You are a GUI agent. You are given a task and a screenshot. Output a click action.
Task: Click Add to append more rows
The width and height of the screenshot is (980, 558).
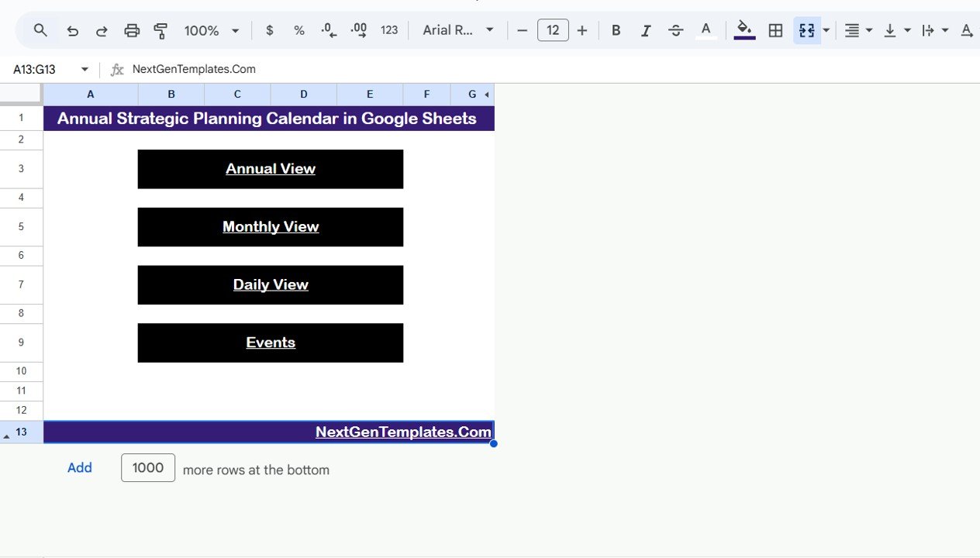79,467
